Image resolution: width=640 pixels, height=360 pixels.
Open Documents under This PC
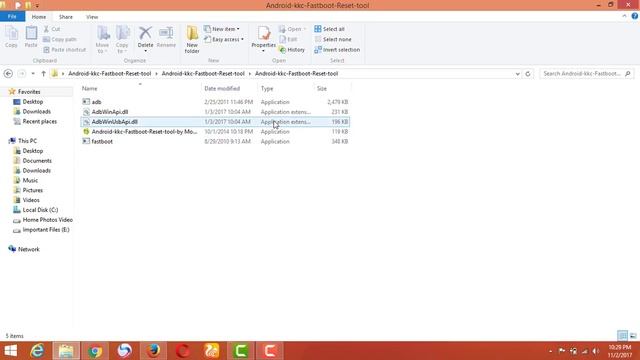click(37, 161)
